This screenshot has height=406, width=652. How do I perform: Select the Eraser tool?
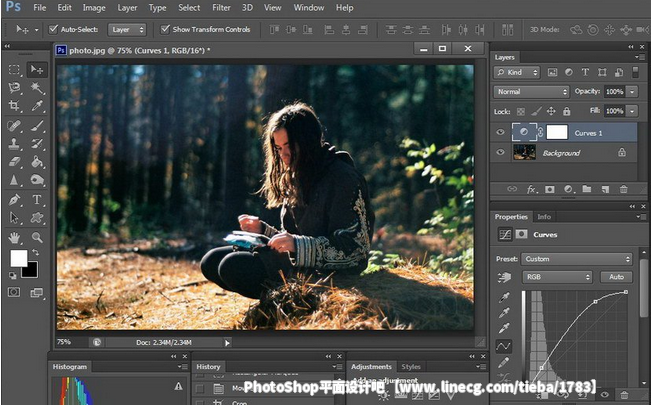pos(14,161)
